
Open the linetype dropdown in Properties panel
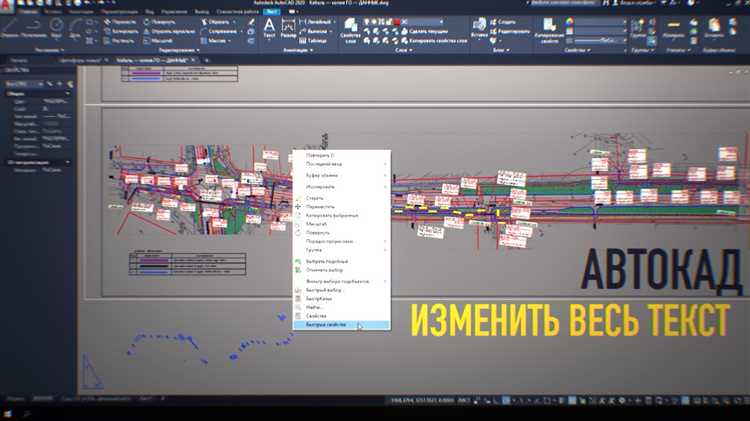[599, 41]
